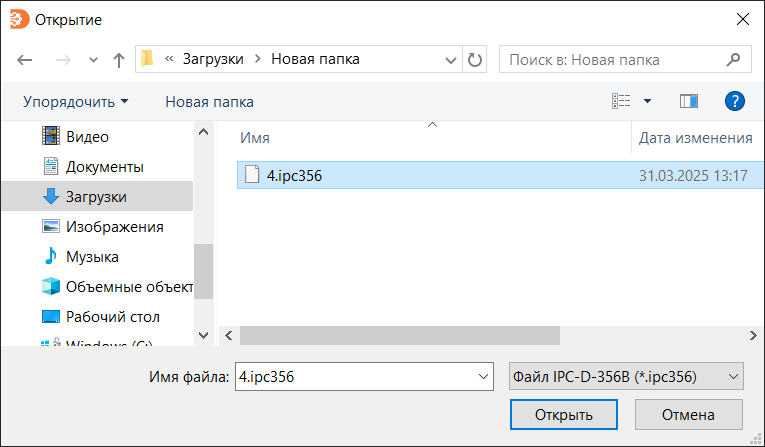The image size is (765, 447).
Task: Click horizontal scrollbar right arrow
Action: coord(753,336)
